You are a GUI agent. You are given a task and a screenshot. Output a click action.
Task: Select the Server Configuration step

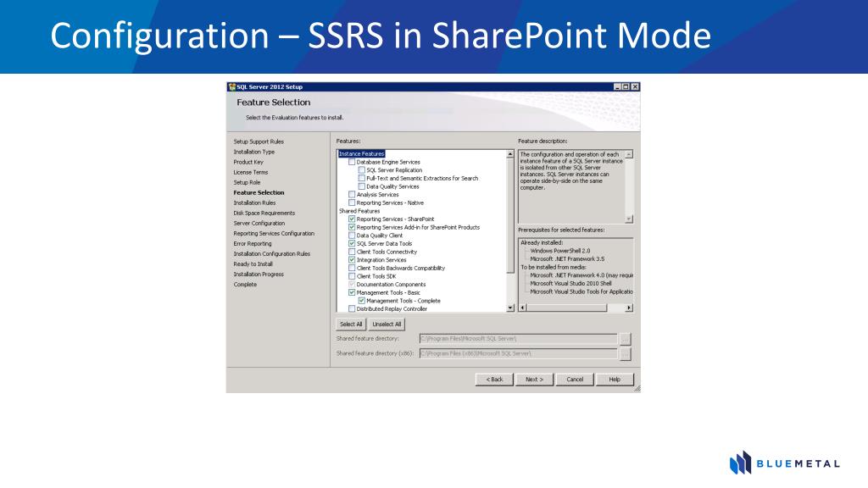[x=259, y=224]
